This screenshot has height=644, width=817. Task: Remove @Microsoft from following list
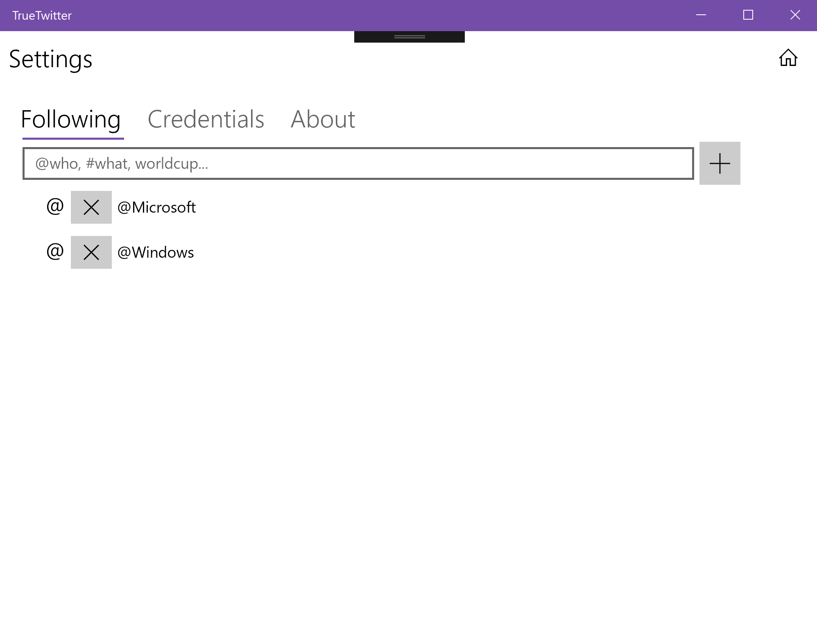click(x=91, y=207)
